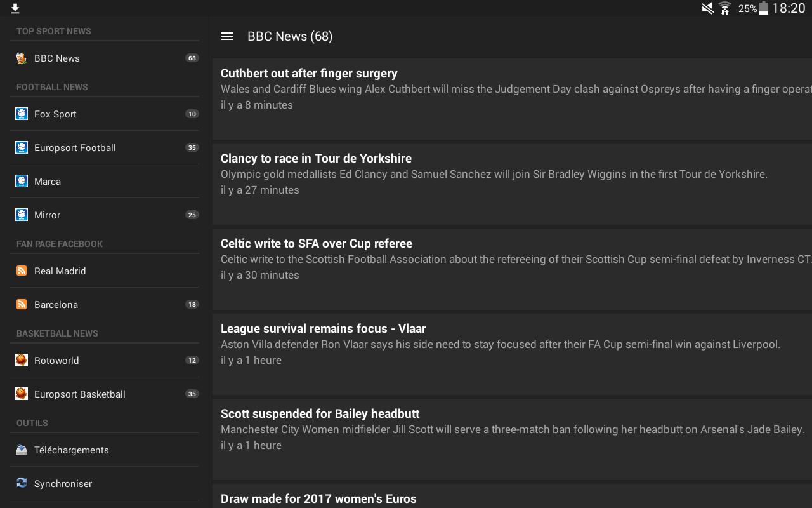Open Draw made for 2017 women's Euros
Image resolution: width=812 pixels, height=508 pixels.
point(318,498)
